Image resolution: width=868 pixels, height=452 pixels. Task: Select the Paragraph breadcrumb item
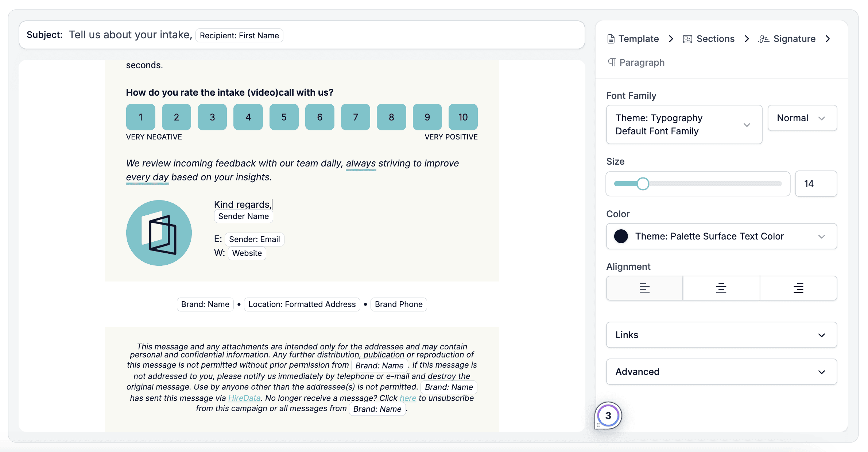pyautogui.click(x=636, y=62)
